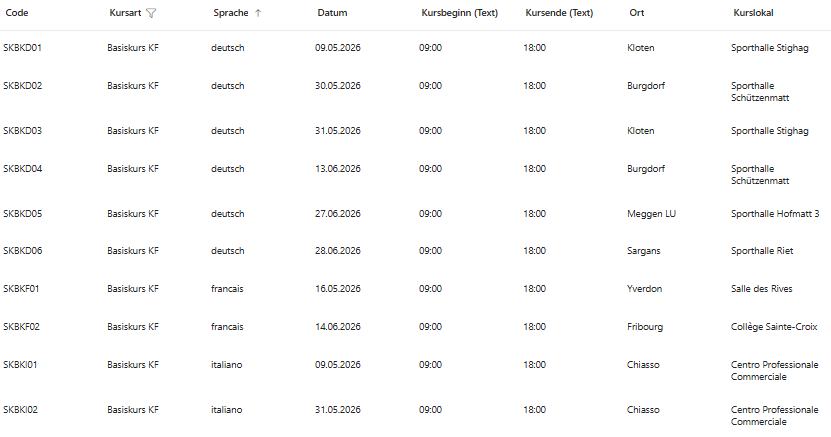Screen dimensions: 831x437
Task: Open the Sprache column header menu
Action: (x=231, y=13)
